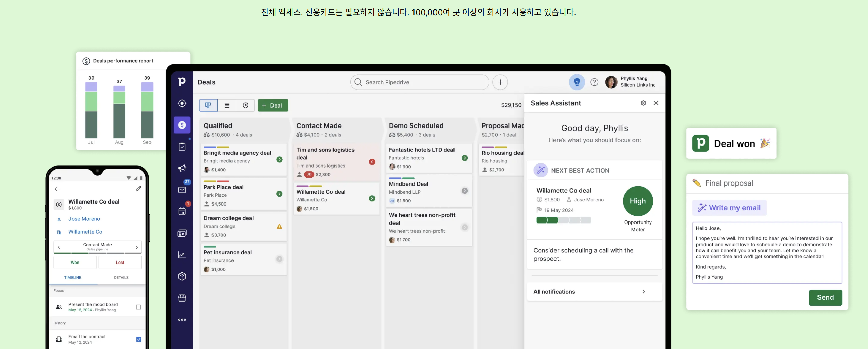Click Mindbend Deal grey activity arrow
The width and height of the screenshot is (868, 349).
465,191
